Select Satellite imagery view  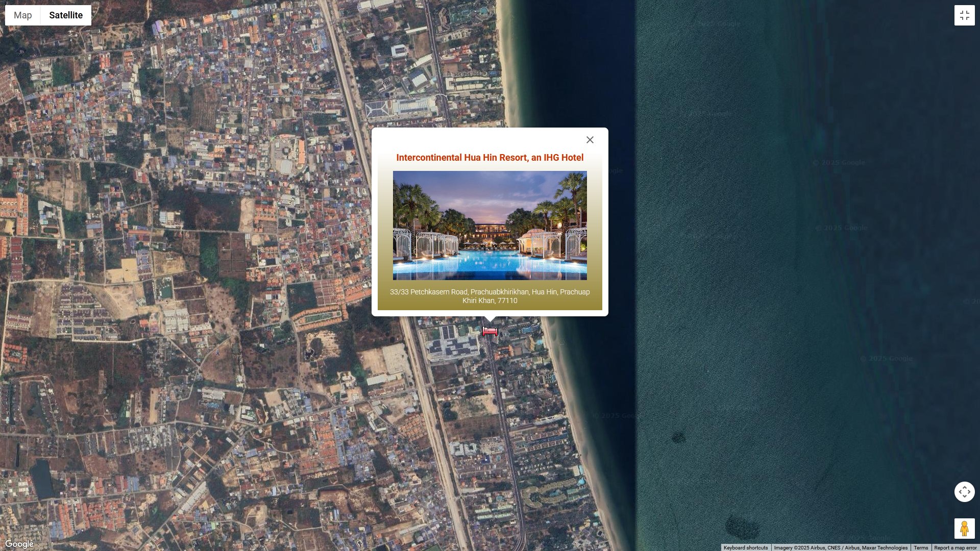coord(66,15)
